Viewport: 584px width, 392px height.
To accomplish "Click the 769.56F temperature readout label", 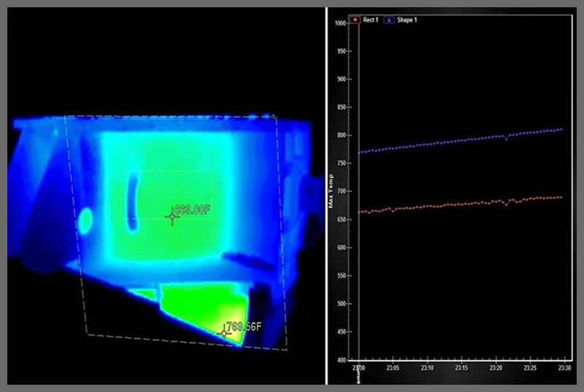I will 244,326.
